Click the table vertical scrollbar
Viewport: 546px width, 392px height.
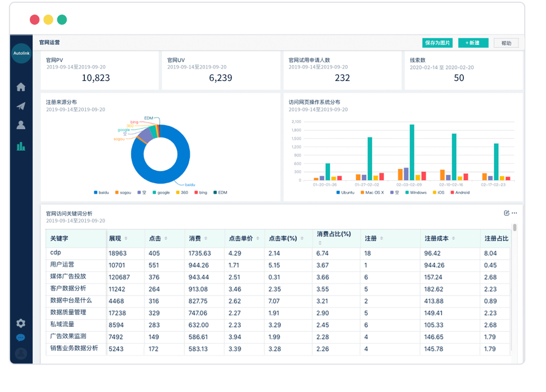[x=515, y=227]
